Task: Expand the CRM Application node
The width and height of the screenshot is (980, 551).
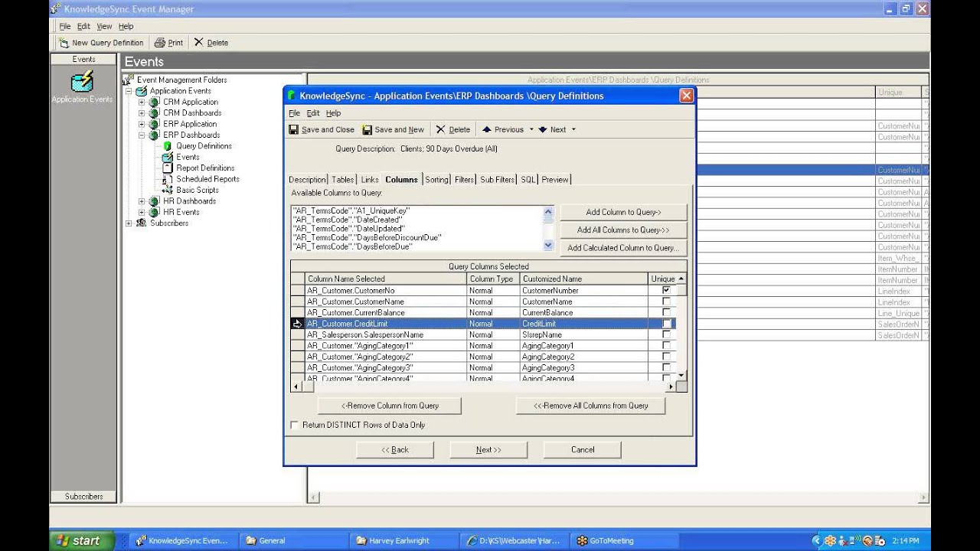Action: (x=142, y=102)
